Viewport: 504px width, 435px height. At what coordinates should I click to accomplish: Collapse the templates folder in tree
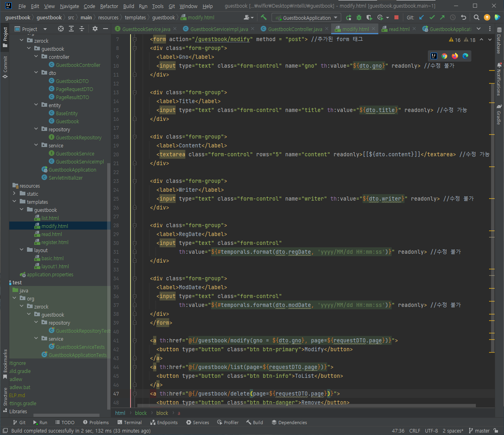click(15, 202)
